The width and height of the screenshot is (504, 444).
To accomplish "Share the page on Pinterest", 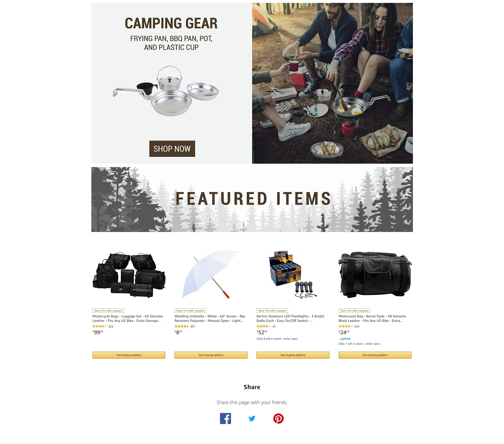I will 278,418.
